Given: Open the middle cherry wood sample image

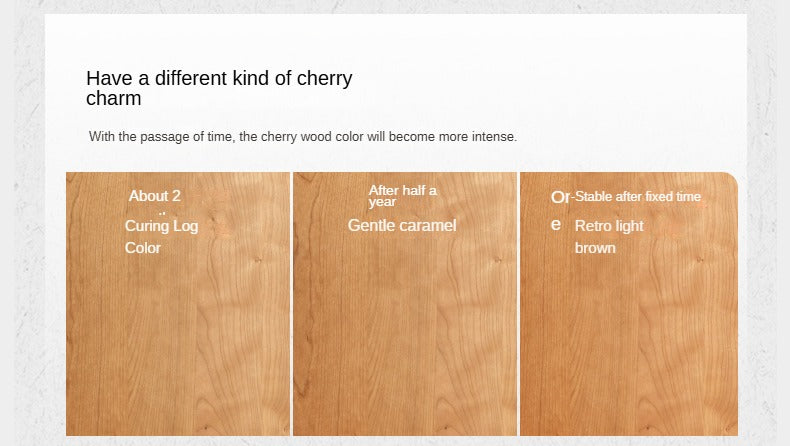Looking at the screenshot, I should coord(404,340).
